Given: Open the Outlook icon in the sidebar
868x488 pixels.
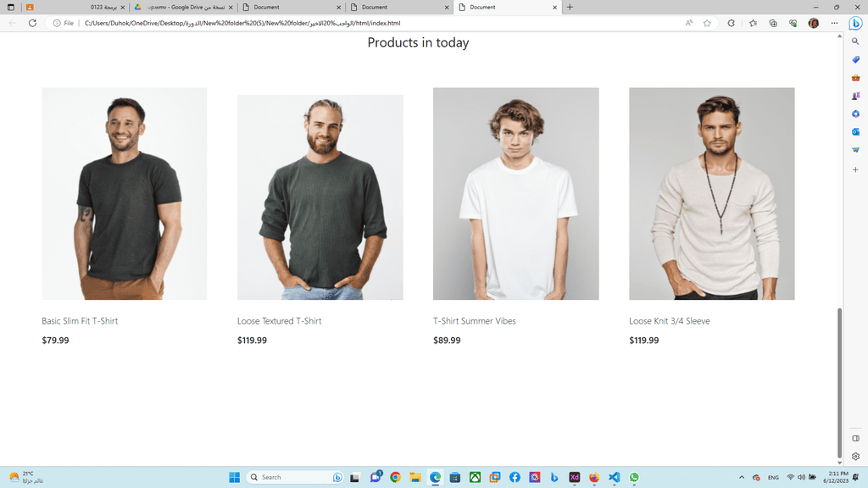Looking at the screenshot, I should 855,131.
